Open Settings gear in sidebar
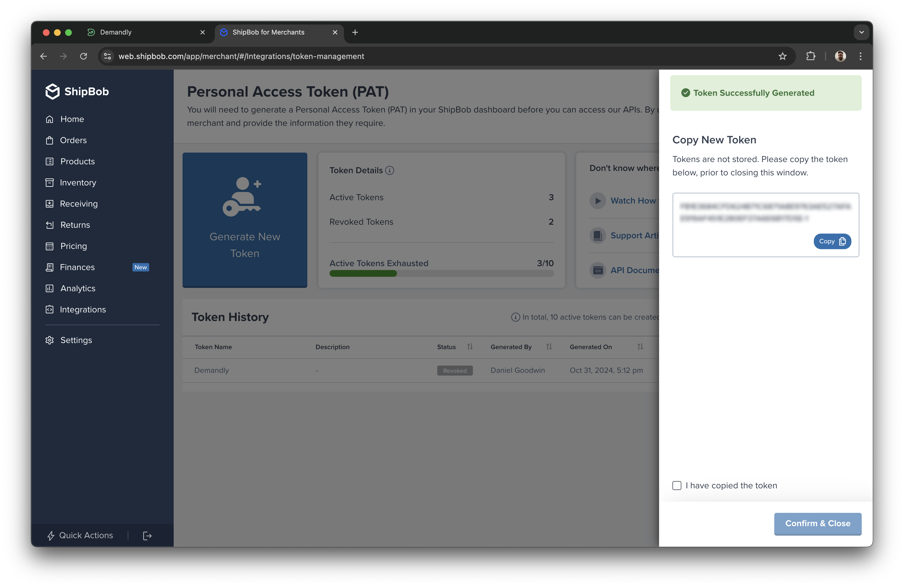This screenshot has height=588, width=904. [50, 340]
